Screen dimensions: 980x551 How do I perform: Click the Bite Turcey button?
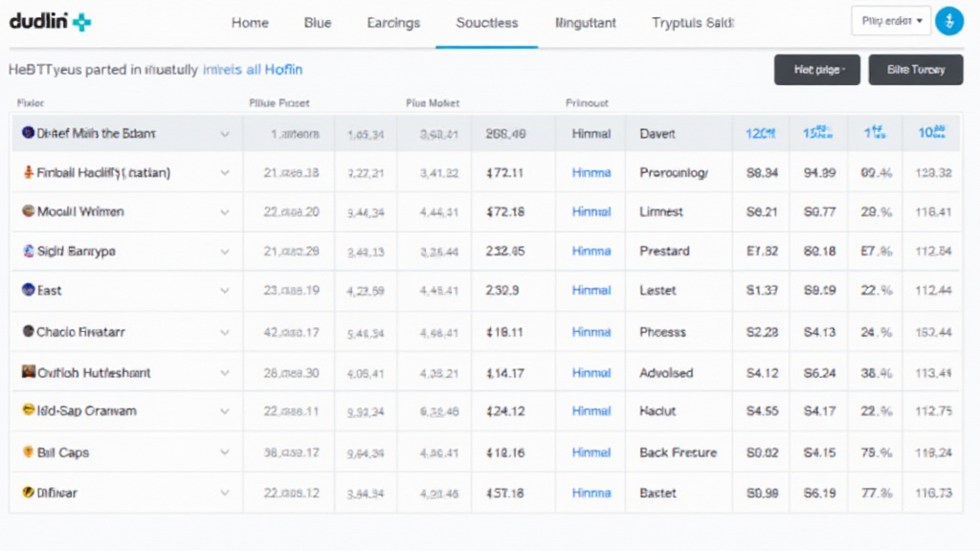point(915,69)
